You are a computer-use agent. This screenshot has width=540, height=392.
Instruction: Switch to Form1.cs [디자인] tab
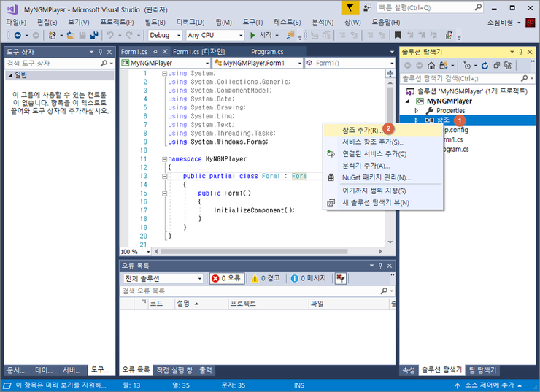tap(198, 52)
